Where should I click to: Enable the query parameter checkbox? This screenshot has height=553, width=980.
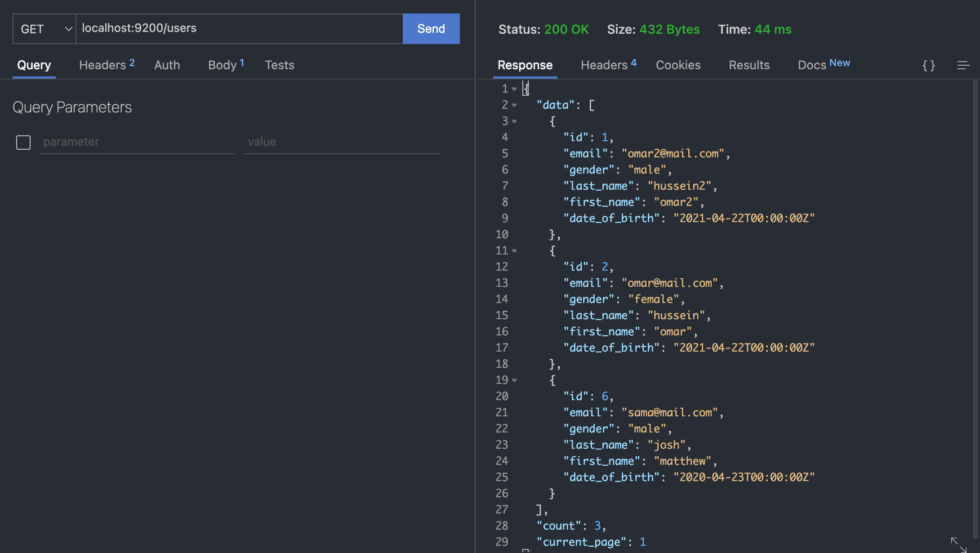coord(23,143)
